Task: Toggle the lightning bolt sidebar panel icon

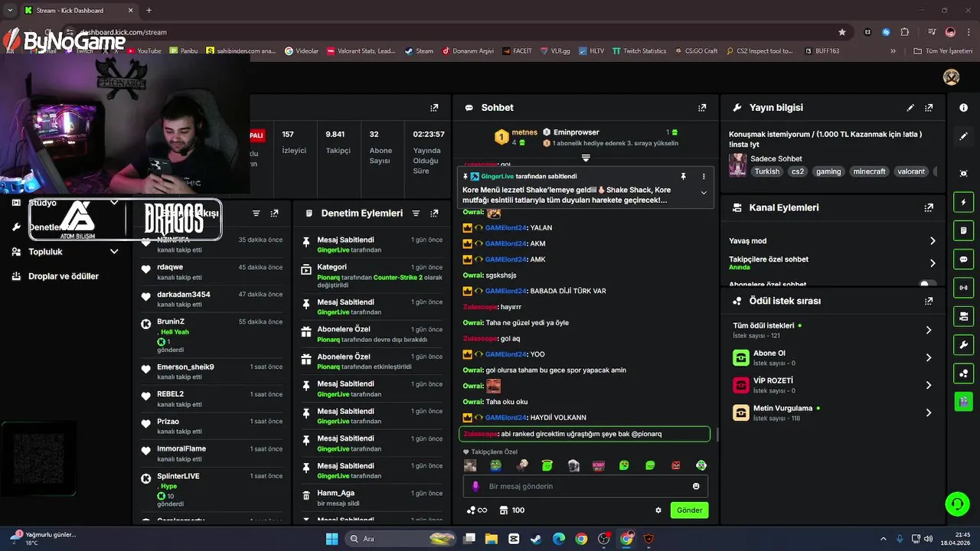Action: [x=963, y=202]
